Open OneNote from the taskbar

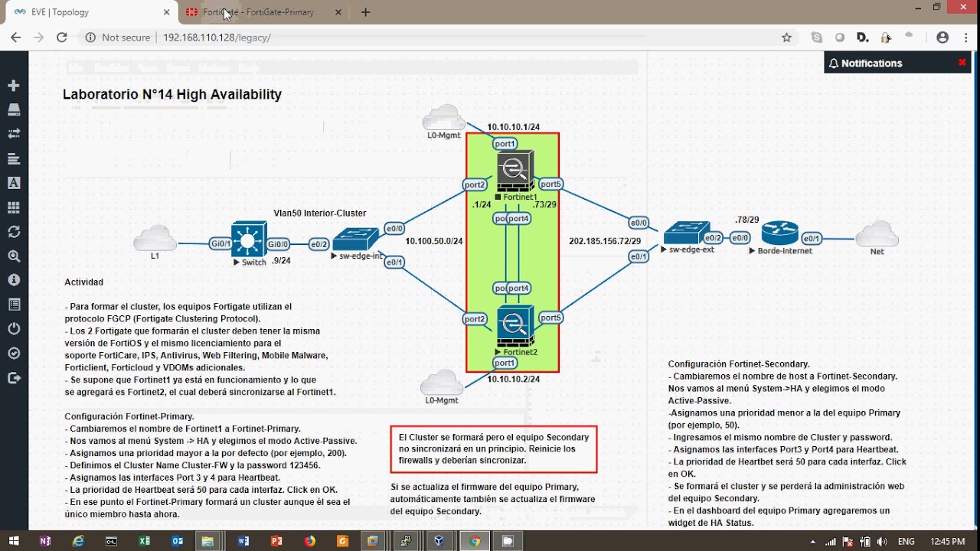[45, 541]
